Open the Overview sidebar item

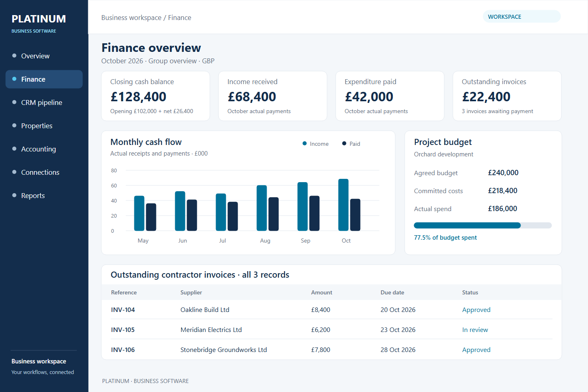(44, 56)
